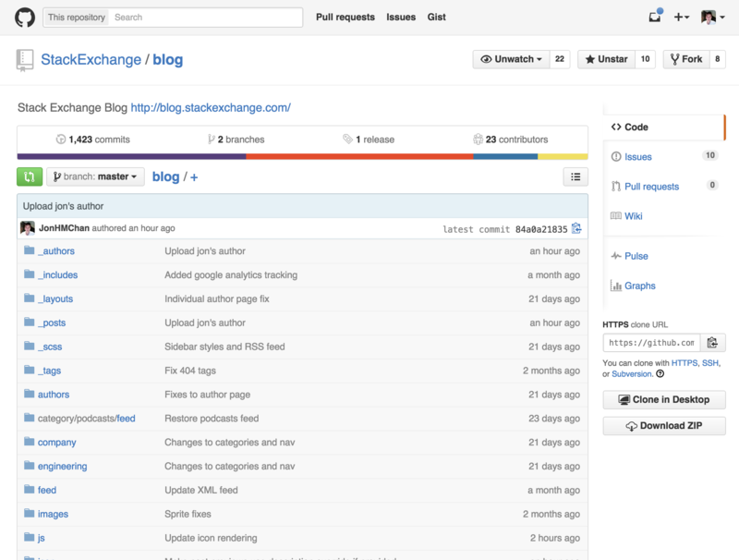Screen dimensions: 739x560
Task: Open the StackExchange owner link
Action: [x=91, y=59]
